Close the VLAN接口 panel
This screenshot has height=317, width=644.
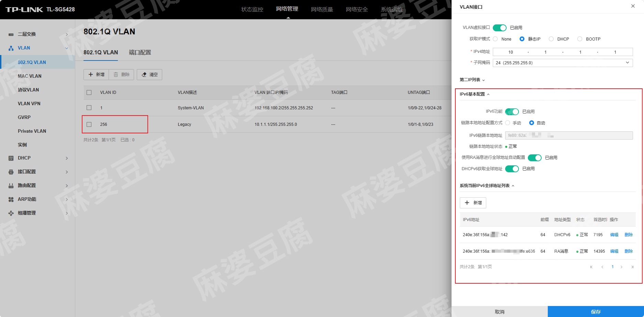click(633, 6)
